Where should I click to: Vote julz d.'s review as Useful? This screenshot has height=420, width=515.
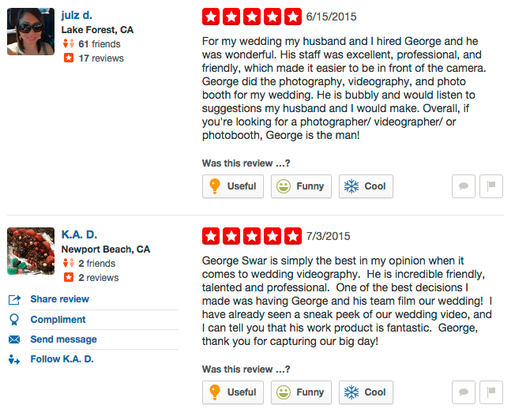tap(232, 186)
